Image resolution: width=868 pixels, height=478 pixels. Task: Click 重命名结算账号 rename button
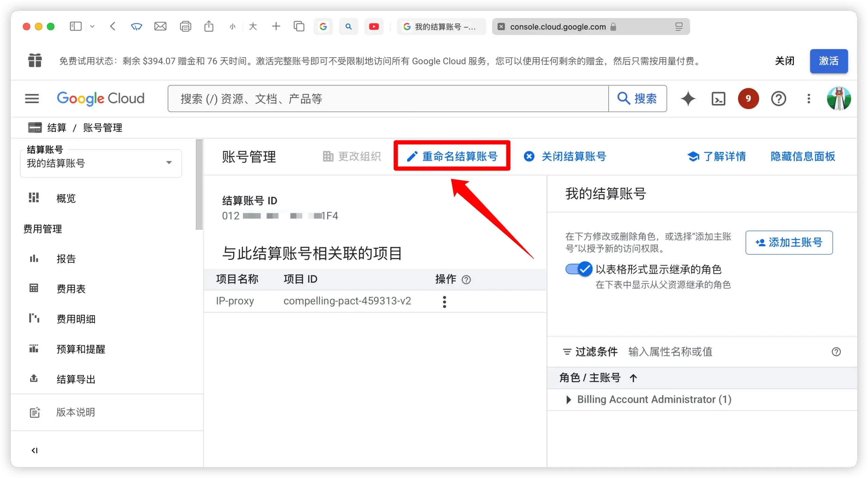452,156
